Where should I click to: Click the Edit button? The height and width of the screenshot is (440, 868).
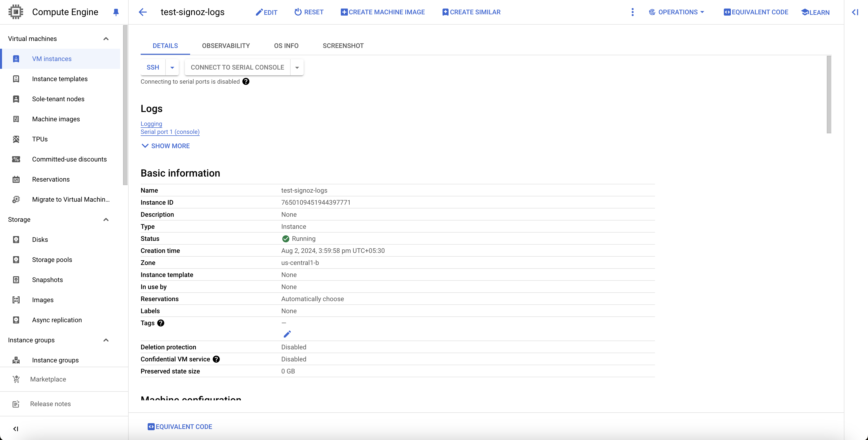(266, 13)
